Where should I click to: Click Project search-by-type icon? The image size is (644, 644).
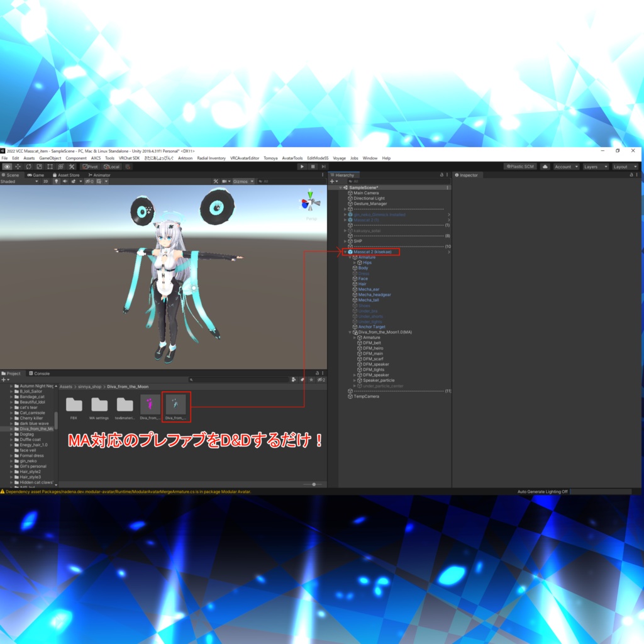click(x=294, y=380)
